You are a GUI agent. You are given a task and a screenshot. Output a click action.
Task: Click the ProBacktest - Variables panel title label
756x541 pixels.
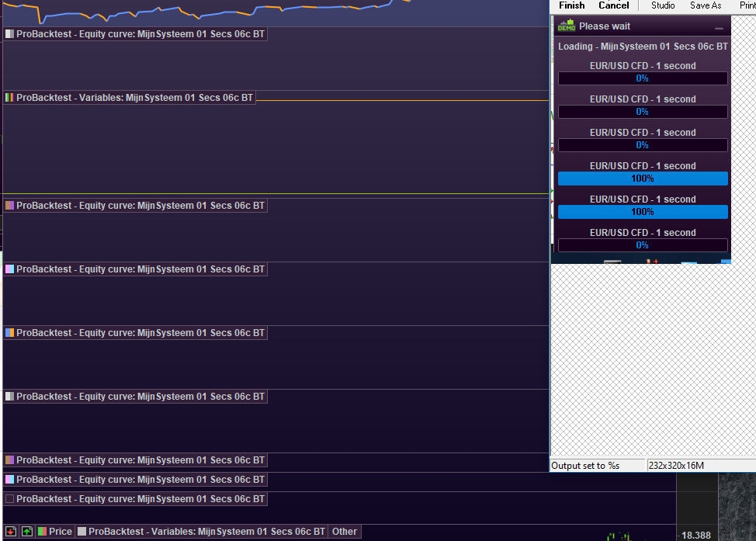tap(134, 97)
